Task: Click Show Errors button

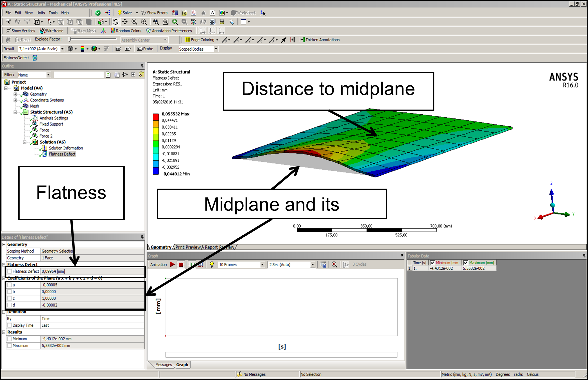Action: pyautogui.click(x=154, y=13)
